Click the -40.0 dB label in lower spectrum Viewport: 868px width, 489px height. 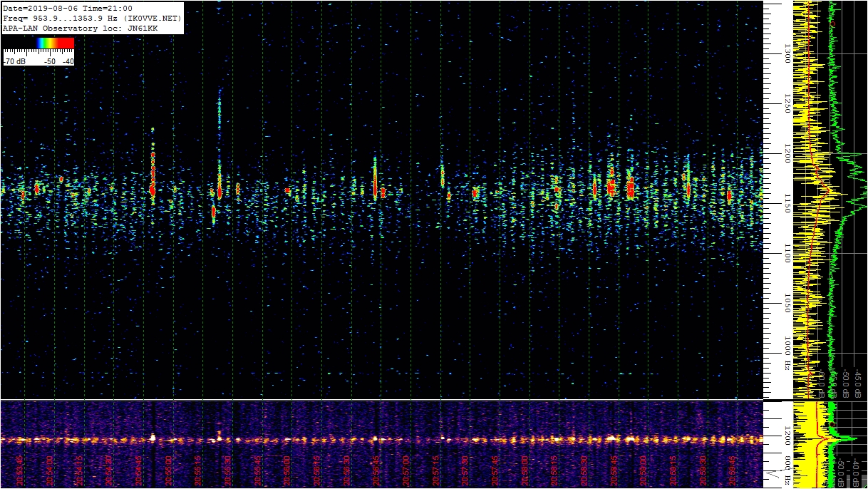tap(856, 473)
